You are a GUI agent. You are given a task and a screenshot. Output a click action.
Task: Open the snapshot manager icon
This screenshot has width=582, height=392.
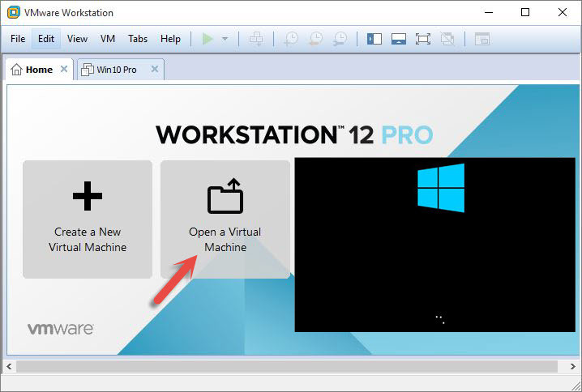341,39
